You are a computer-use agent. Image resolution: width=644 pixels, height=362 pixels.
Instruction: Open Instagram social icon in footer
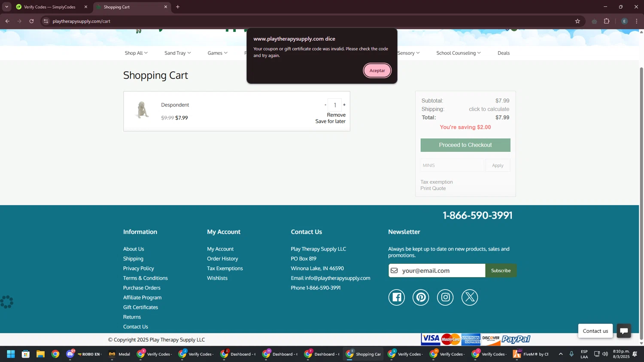click(445, 297)
